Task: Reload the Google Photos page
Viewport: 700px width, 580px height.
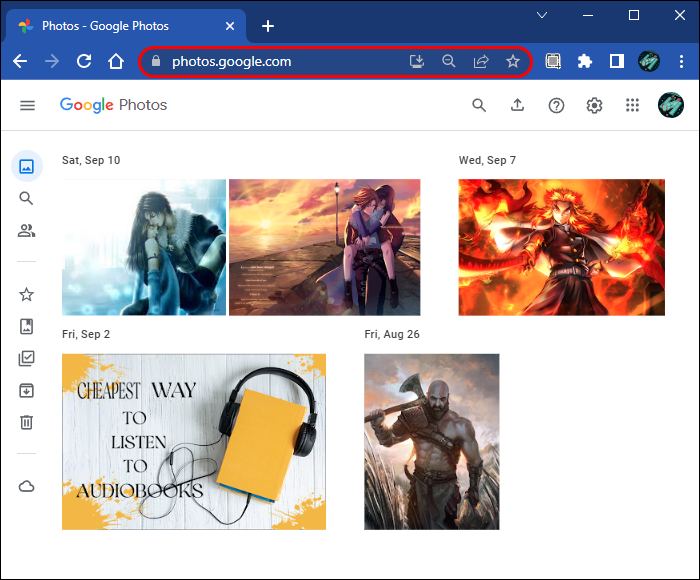Action: point(84,61)
